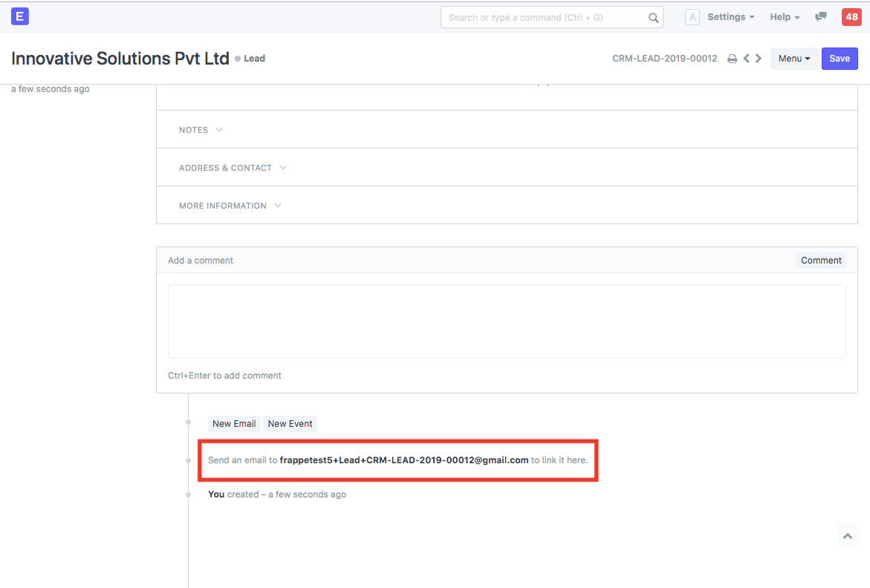870x588 pixels.
Task: Click the user avatar A icon
Action: point(692,17)
